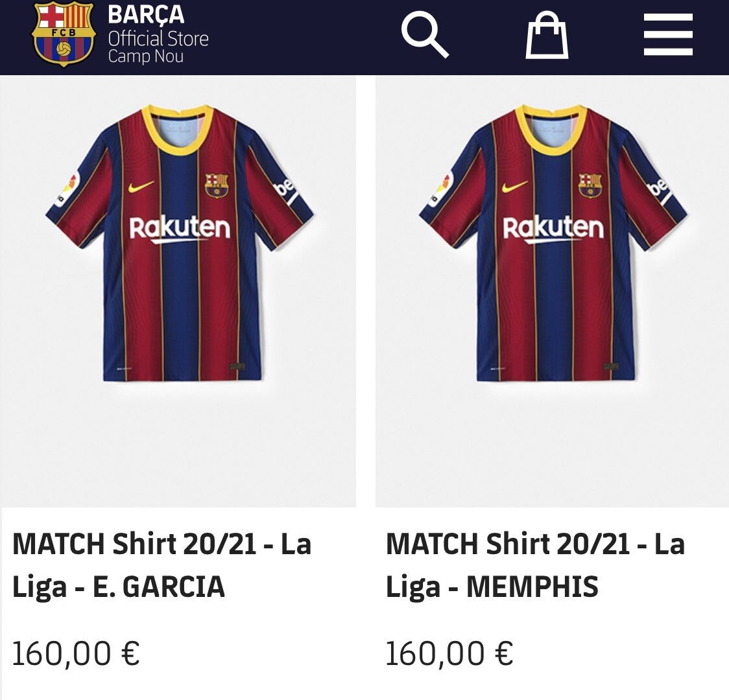Click the Nike swoosh on MEMPHIS shirt
This screenshot has height=700, width=729.
pyautogui.click(x=516, y=187)
